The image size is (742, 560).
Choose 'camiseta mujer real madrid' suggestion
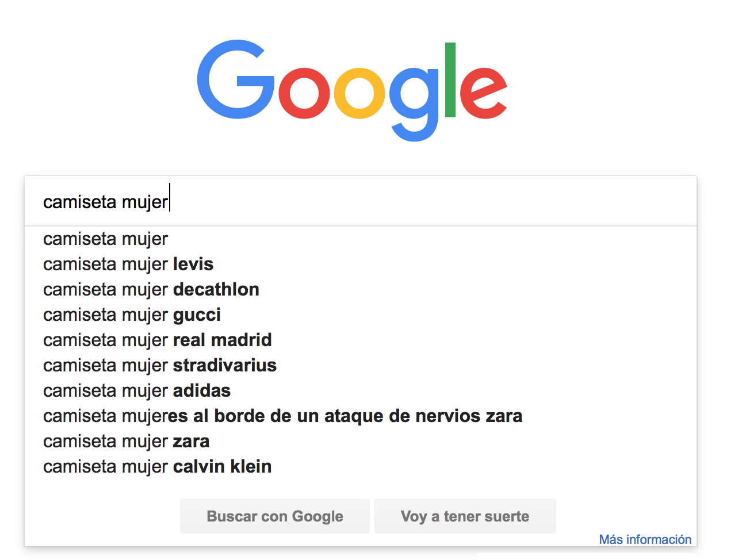361,340
